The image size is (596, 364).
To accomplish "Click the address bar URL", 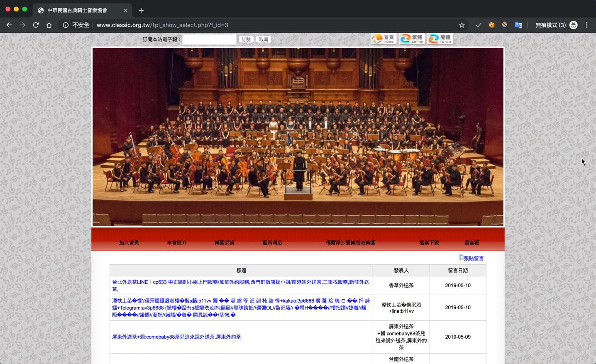I will tap(162, 25).
